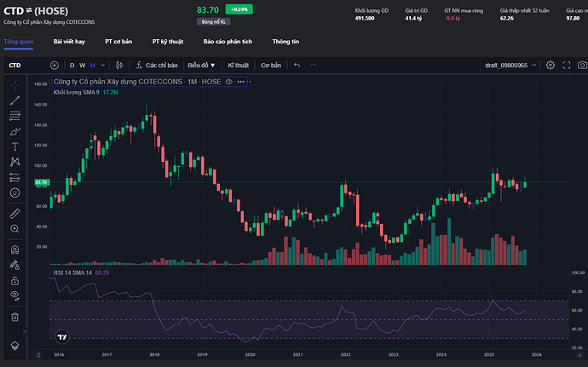Activate the zoom in tool

[x=15, y=228]
